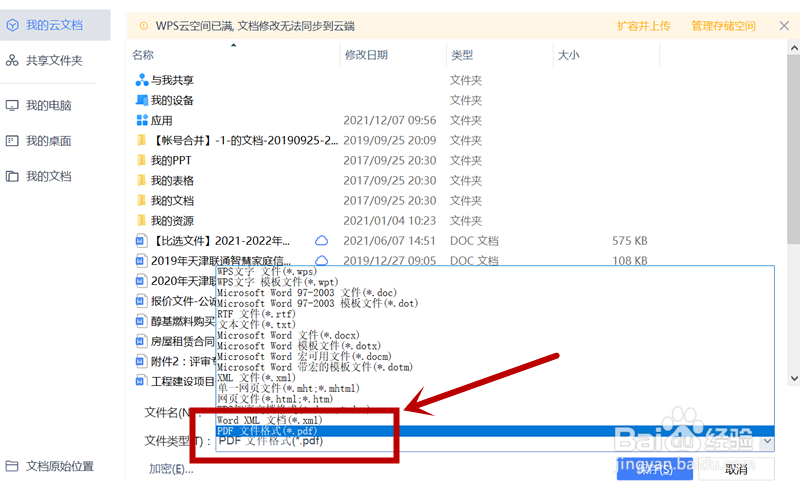Screen dimensions: 800x492
Task: Select 575 KB size cell
Action: pos(630,241)
